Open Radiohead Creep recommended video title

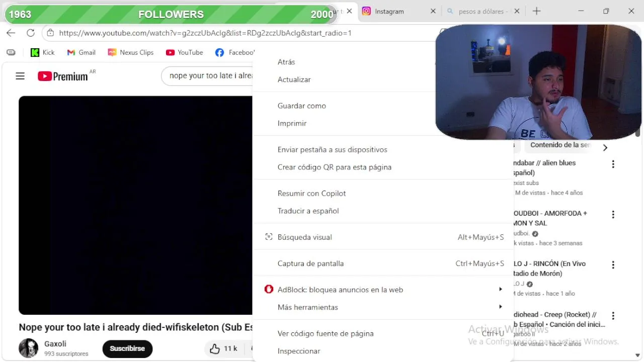pyautogui.click(x=559, y=319)
